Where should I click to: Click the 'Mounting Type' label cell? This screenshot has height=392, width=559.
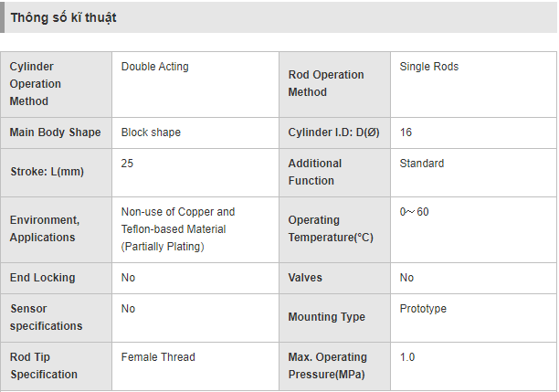click(326, 317)
